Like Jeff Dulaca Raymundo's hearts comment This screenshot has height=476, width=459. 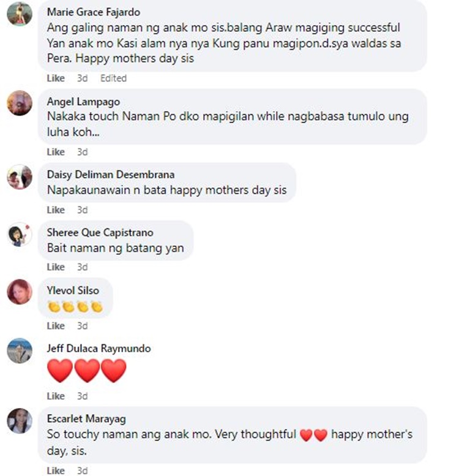[56, 396]
